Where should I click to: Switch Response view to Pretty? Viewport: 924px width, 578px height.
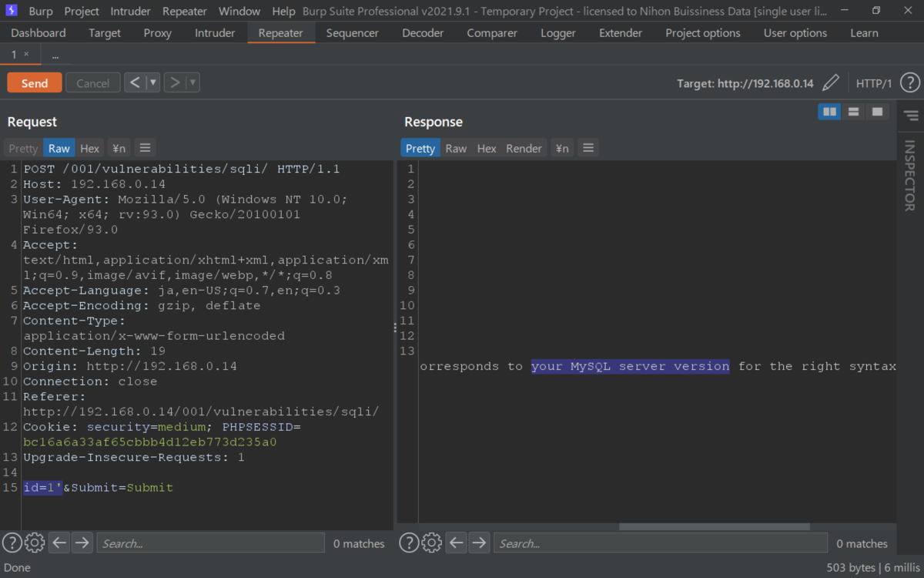[x=420, y=148]
